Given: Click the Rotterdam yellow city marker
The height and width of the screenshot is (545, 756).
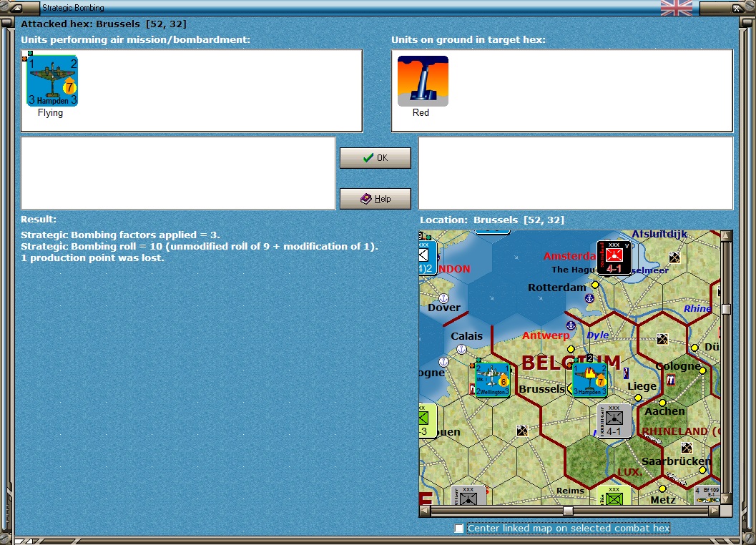Looking at the screenshot, I should (596, 285).
